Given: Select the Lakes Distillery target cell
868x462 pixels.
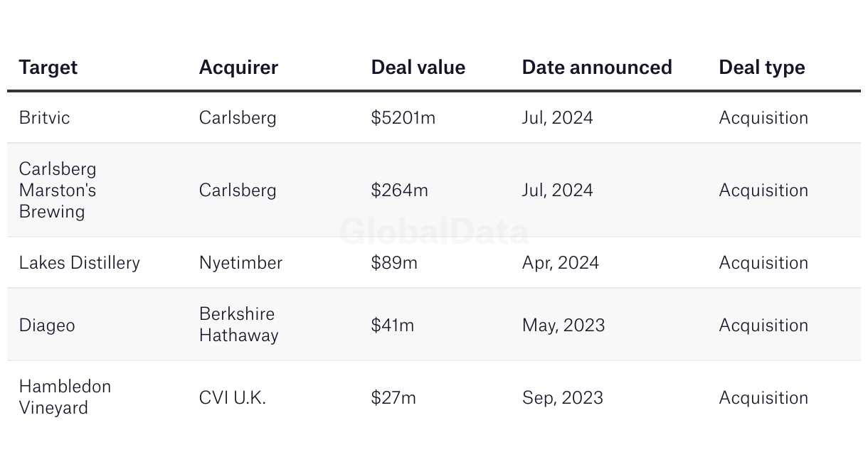Looking at the screenshot, I should pos(80,263).
